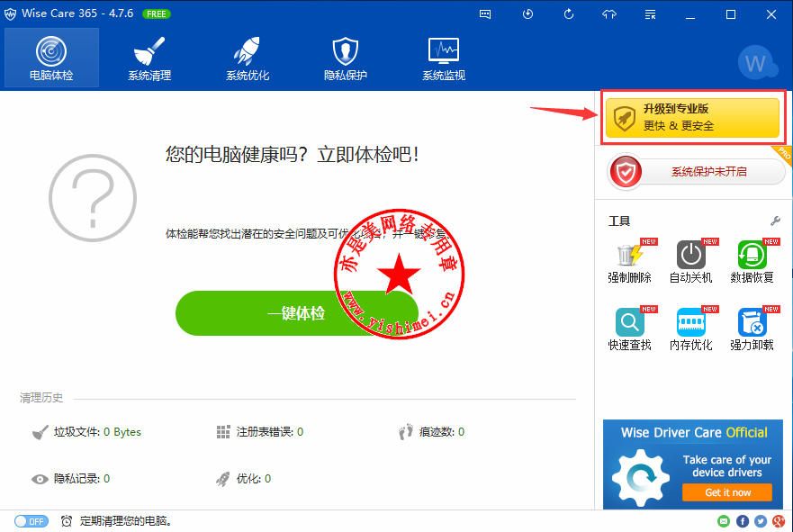Launch the 内存优化 tool
This screenshot has width=793, height=532.
(x=691, y=329)
